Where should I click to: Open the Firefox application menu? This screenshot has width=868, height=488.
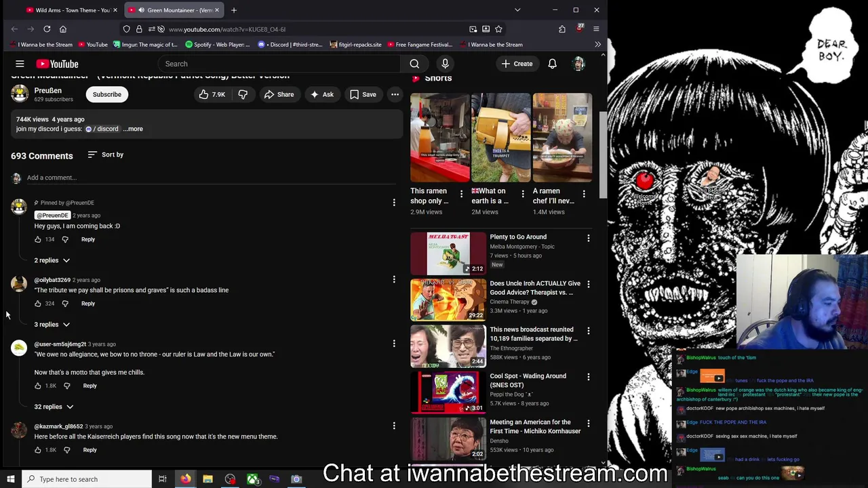point(596,29)
